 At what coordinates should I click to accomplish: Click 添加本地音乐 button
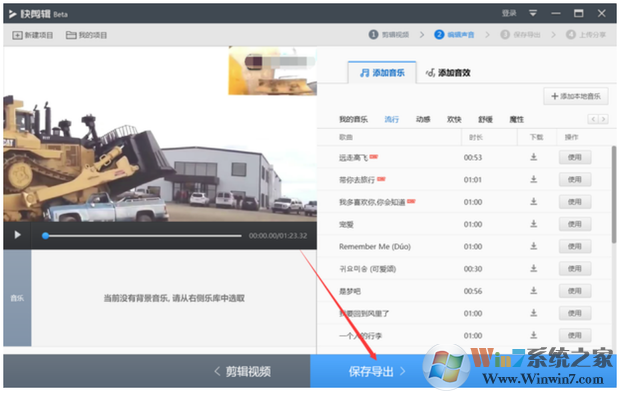576,96
